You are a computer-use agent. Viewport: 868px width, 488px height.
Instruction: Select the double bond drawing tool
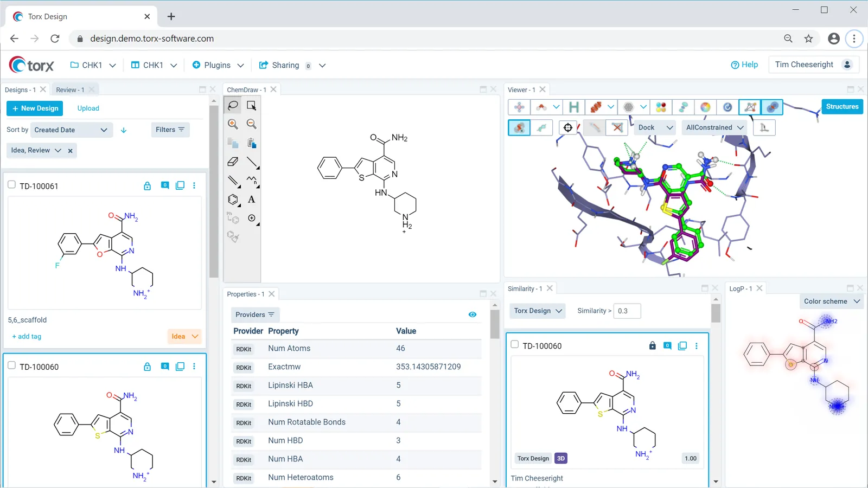click(x=233, y=181)
